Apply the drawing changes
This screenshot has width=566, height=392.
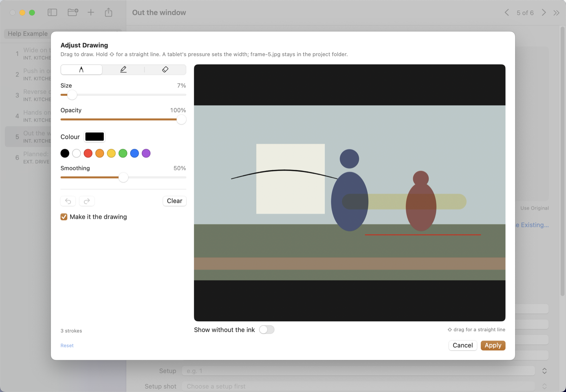(x=493, y=345)
